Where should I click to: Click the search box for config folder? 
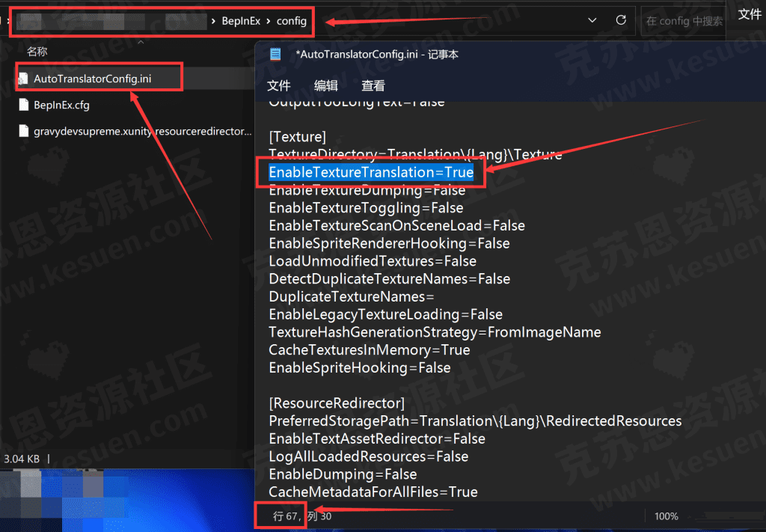pyautogui.click(x=684, y=21)
